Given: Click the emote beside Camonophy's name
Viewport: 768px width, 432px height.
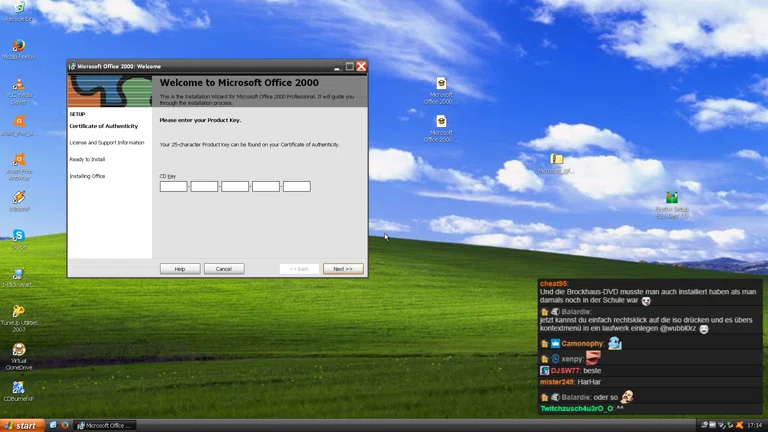Looking at the screenshot, I should [615, 343].
